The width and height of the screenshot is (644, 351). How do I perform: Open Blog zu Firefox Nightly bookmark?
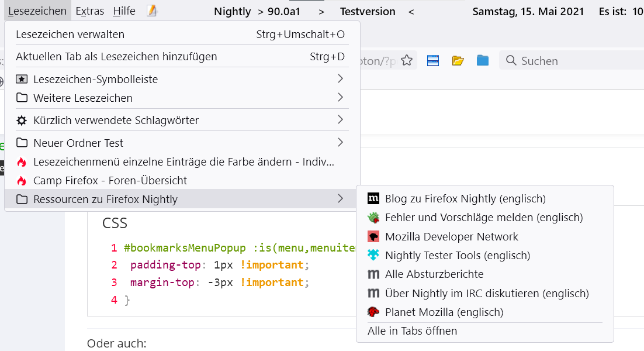tap(465, 199)
